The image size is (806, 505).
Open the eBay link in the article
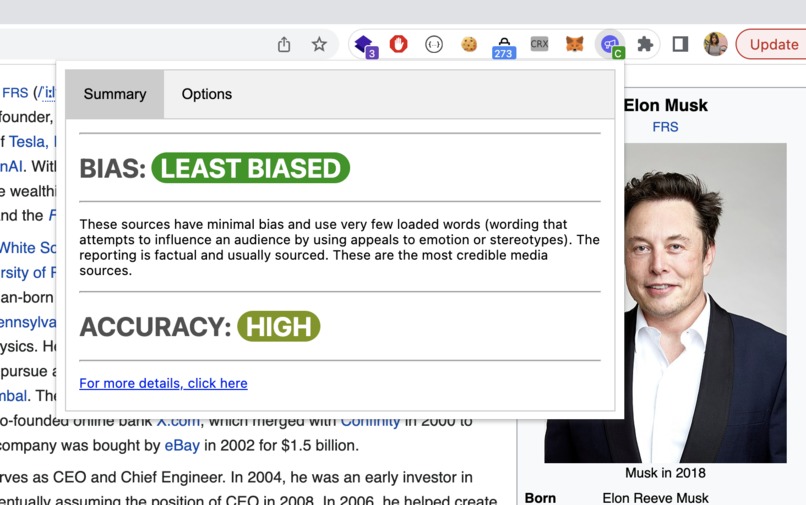(x=182, y=445)
